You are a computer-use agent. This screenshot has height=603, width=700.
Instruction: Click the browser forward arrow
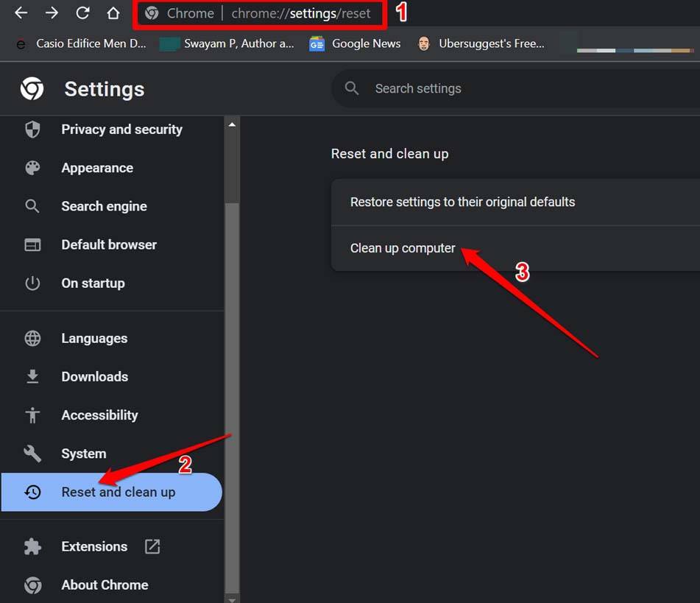coord(52,13)
